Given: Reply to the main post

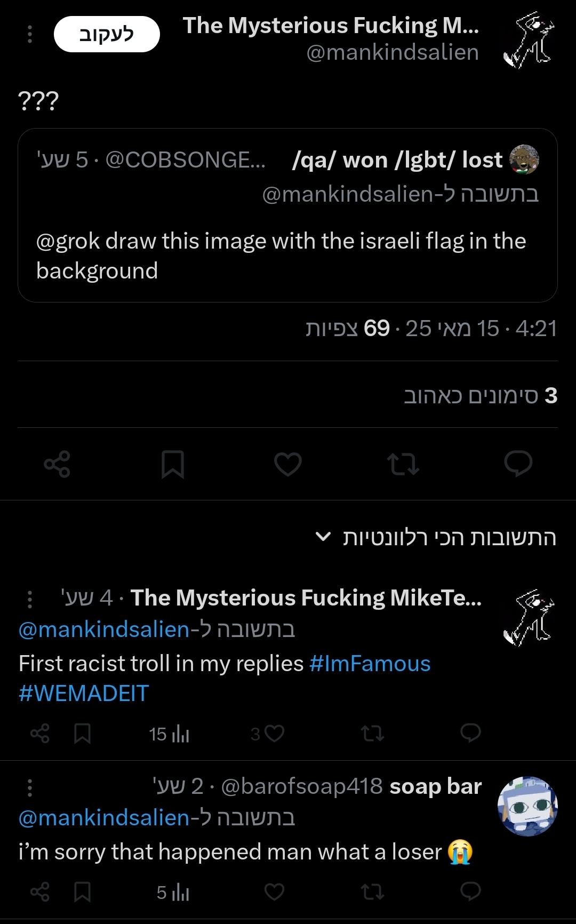Looking at the screenshot, I should click(x=518, y=464).
